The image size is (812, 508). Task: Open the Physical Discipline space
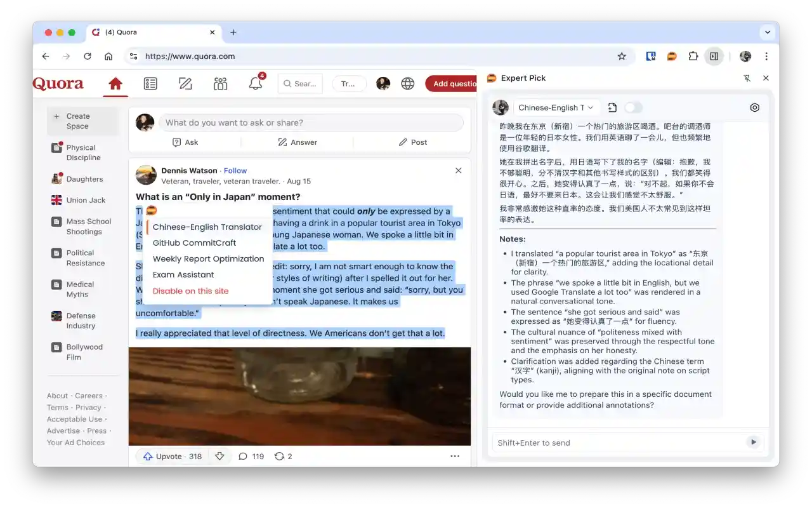click(x=83, y=152)
